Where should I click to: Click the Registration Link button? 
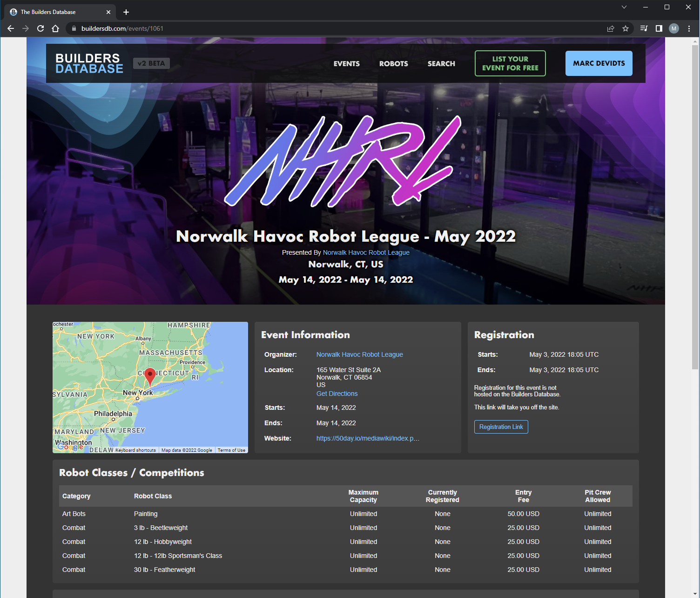coord(501,427)
